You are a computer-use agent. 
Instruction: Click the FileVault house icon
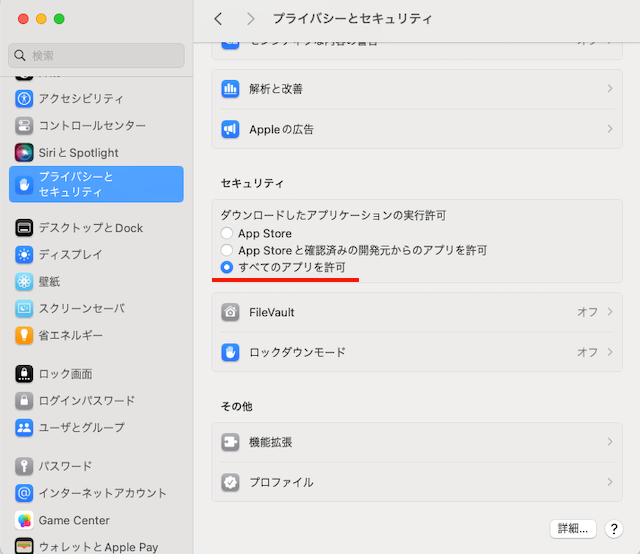tap(230, 312)
